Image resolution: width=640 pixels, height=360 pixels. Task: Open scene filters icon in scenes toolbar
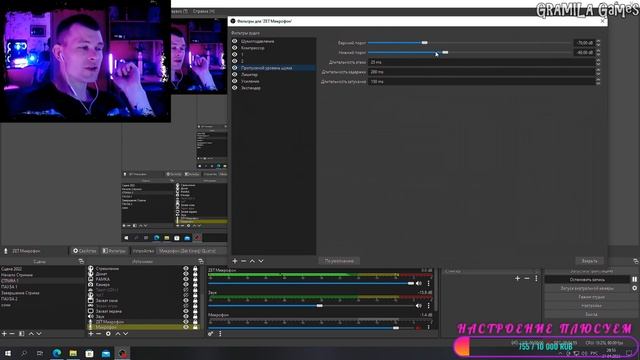(x=22, y=333)
